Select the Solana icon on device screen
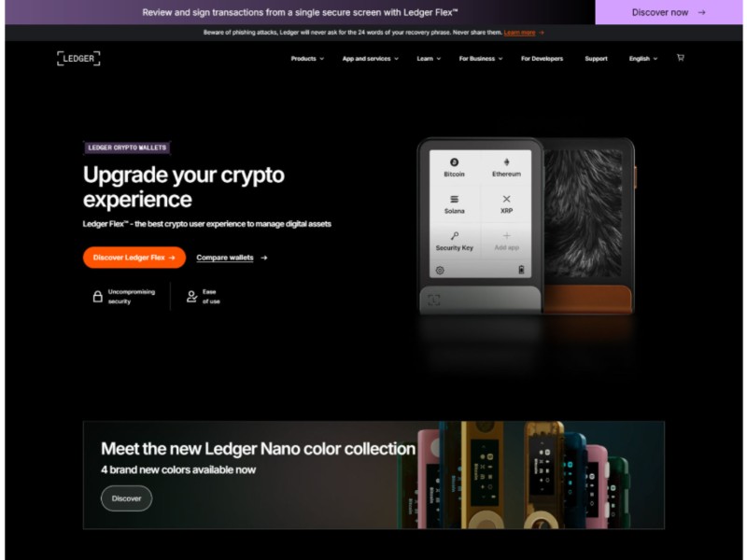 pyautogui.click(x=454, y=199)
